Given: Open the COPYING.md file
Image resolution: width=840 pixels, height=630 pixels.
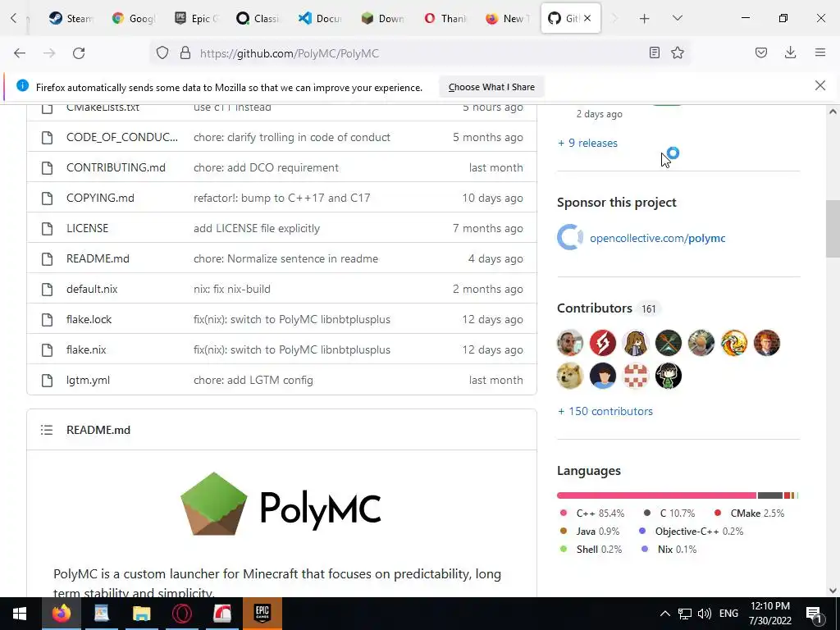Looking at the screenshot, I should tap(100, 198).
